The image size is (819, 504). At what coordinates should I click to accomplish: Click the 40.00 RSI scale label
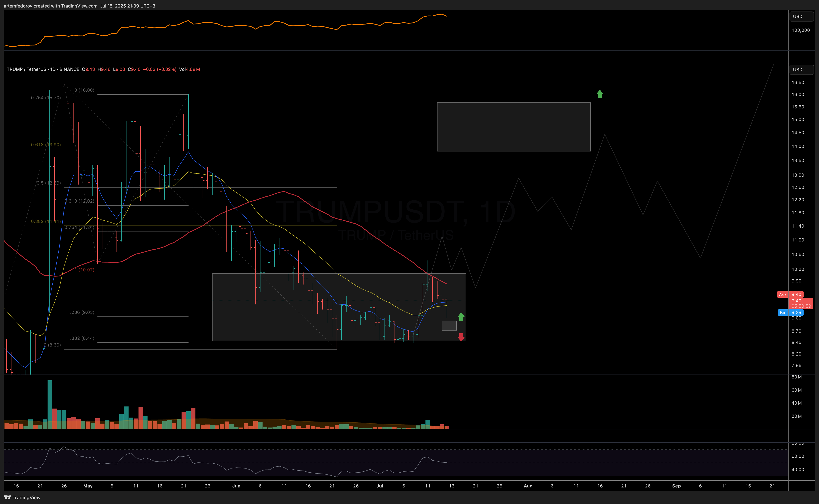pyautogui.click(x=798, y=470)
